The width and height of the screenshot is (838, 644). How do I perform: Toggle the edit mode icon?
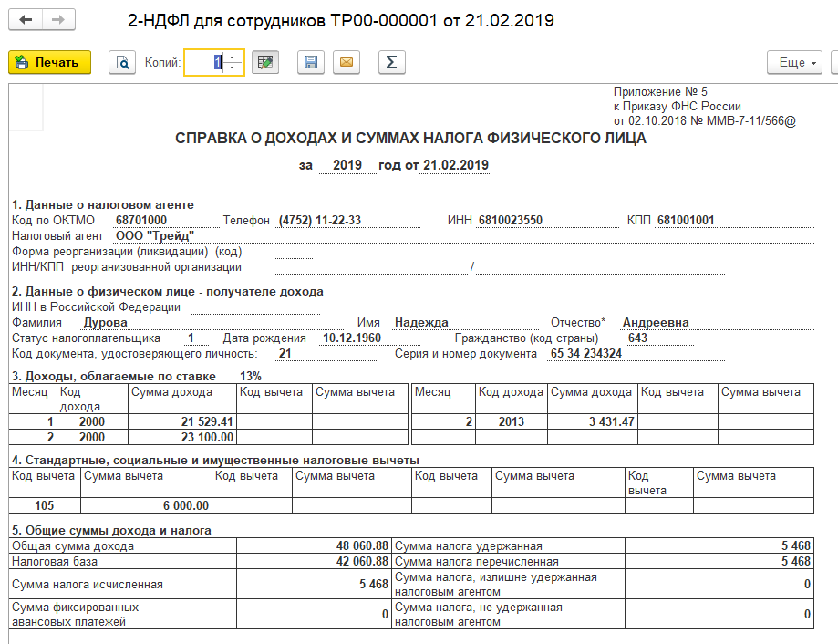265,63
